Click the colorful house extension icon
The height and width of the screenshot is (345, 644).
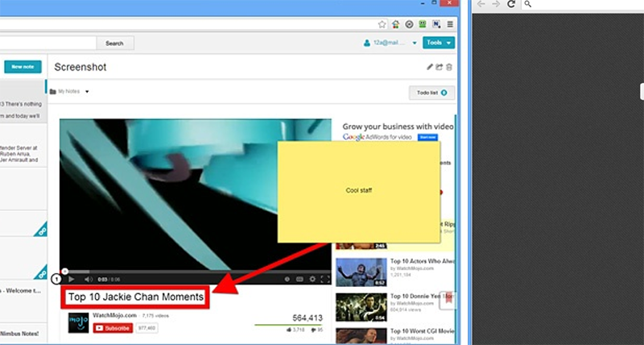(395, 24)
